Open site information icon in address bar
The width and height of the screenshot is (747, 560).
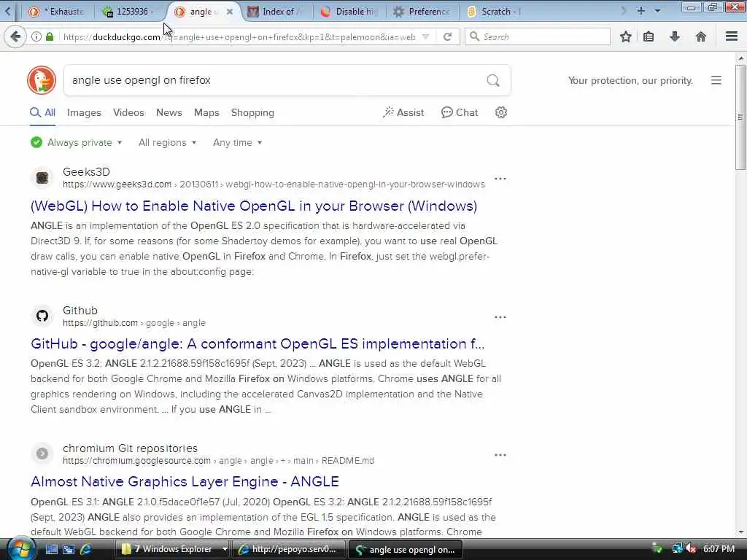pos(36,36)
